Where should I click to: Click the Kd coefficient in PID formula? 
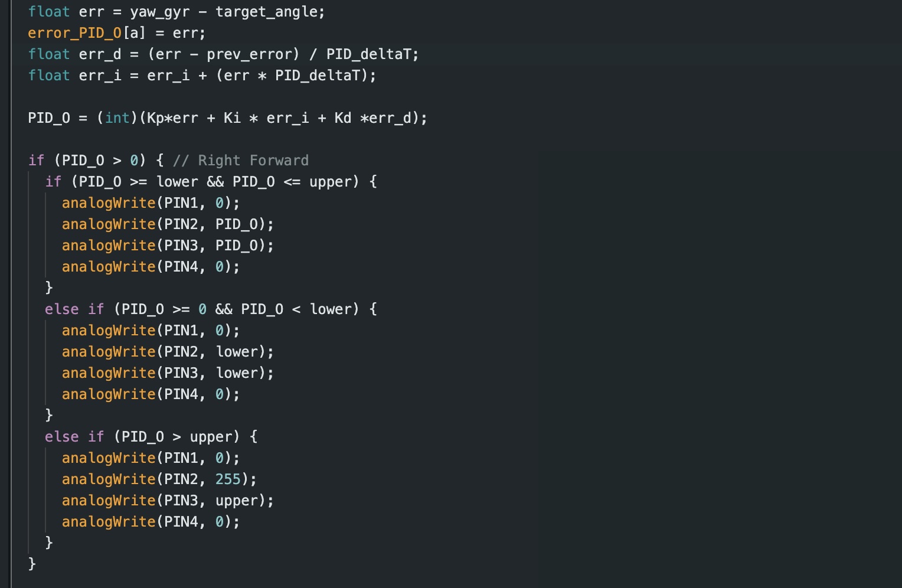(x=343, y=118)
